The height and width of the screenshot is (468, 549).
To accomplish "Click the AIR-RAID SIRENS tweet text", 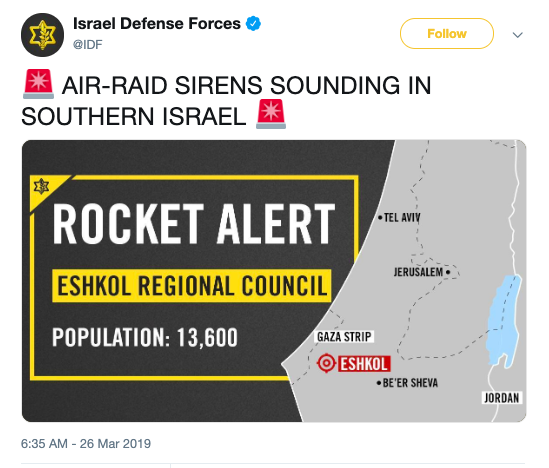I will (226, 100).
